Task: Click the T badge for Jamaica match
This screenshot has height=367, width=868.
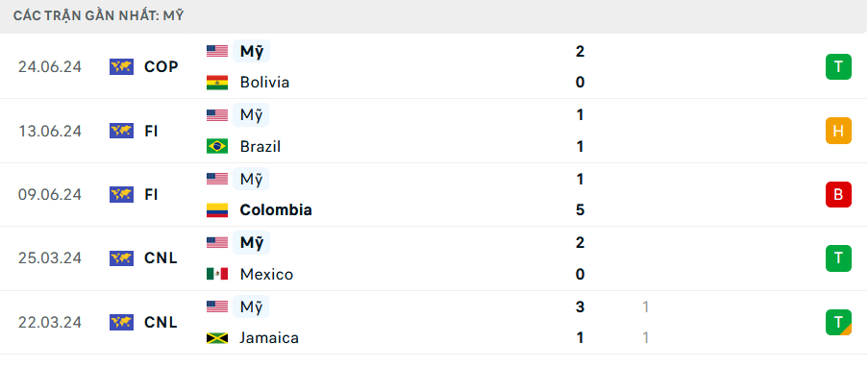Action: (x=838, y=322)
